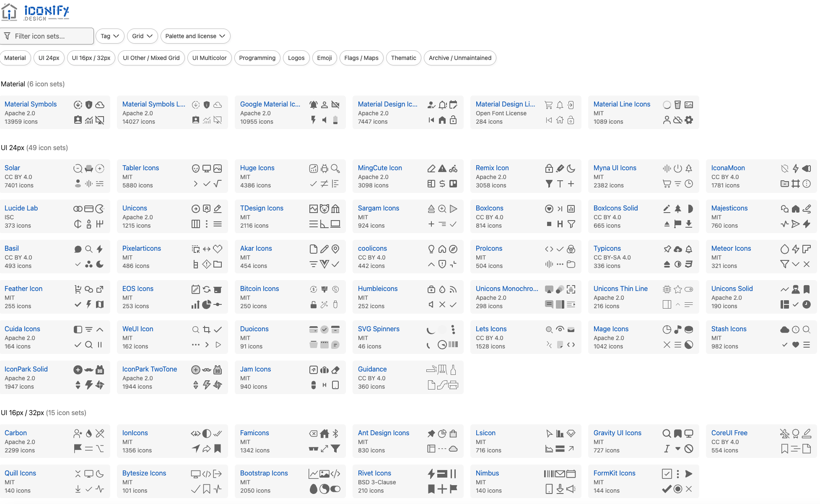Click the Iconify Design logo

(x=35, y=12)
